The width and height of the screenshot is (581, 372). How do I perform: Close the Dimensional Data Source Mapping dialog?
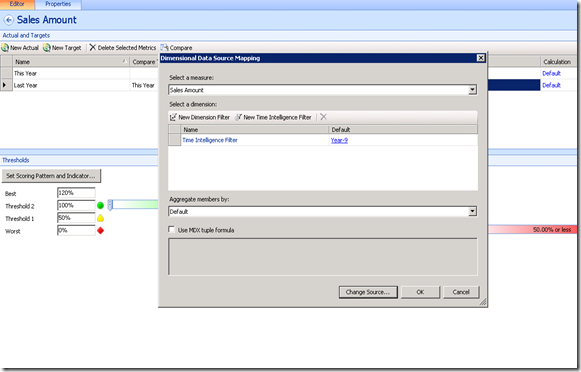481,58
